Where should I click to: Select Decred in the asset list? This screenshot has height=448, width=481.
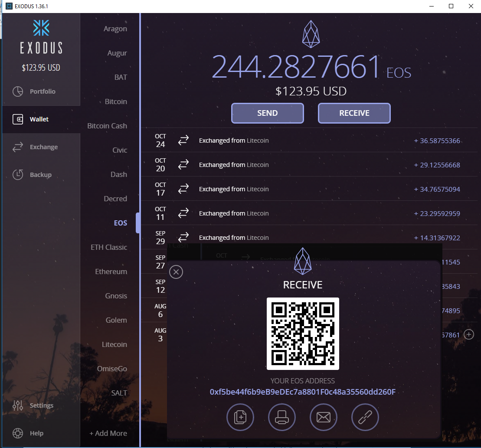coord(115,199)
